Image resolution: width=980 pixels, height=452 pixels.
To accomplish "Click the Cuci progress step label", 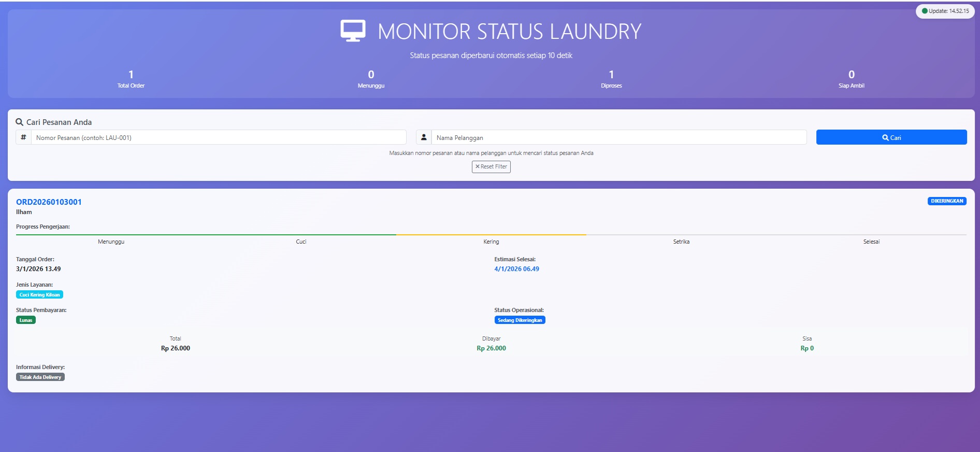I will [x=301, y=242].
